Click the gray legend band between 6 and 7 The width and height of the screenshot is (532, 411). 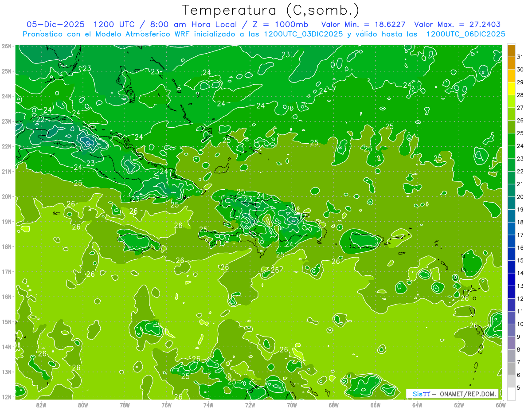pos(511,368)
